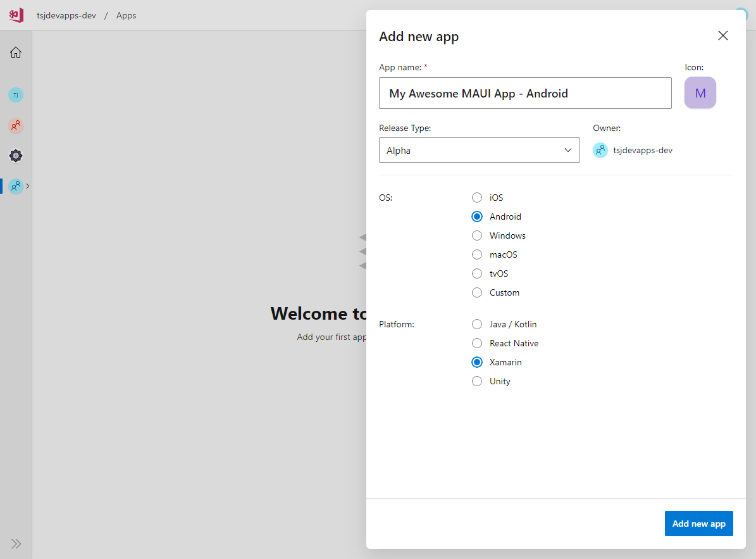Click the tsjdevapps-dev breadcrumb
The image size is (756, 559).
(x=66, y=15)
